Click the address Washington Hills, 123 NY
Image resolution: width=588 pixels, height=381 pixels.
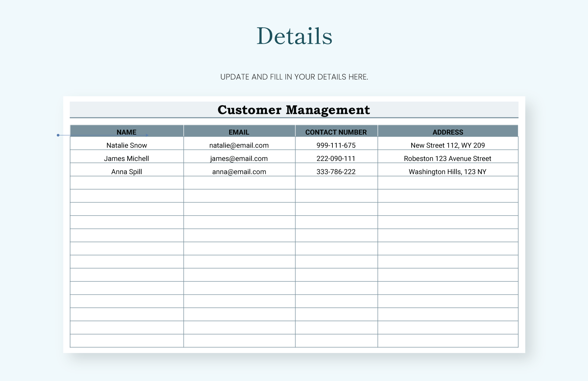448,171
